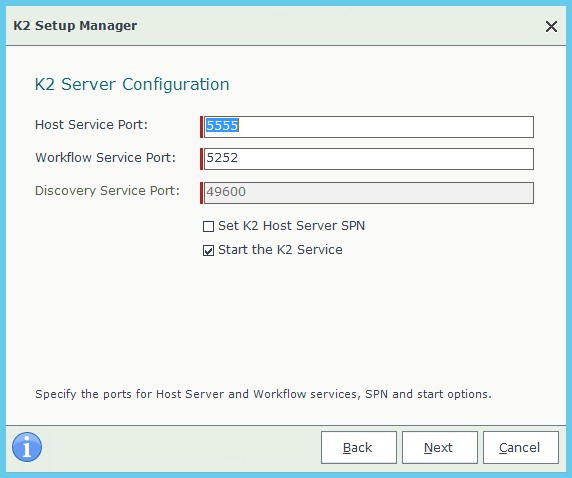Click the Discovery Service Port label
The height and width of the screenshot is (478, 572).
pyautogui.click(x=107, y=191)
